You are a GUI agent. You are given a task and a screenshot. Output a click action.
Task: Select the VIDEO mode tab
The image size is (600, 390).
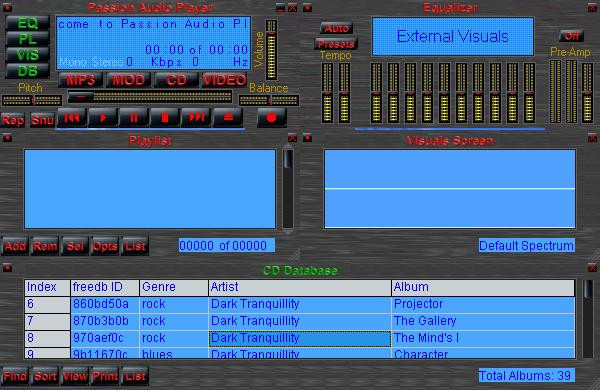[x=225, y=80]
